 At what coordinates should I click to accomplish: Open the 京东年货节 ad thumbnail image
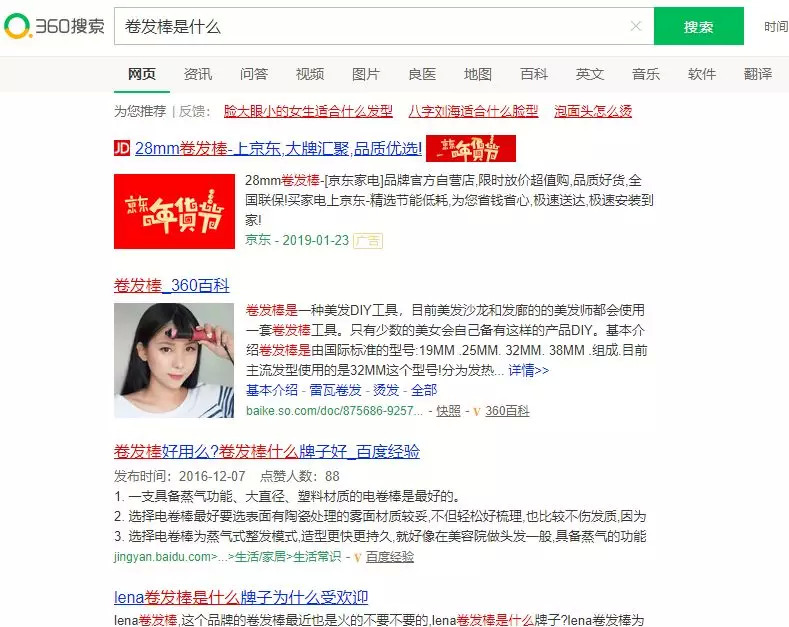click(x=174, y=211)
